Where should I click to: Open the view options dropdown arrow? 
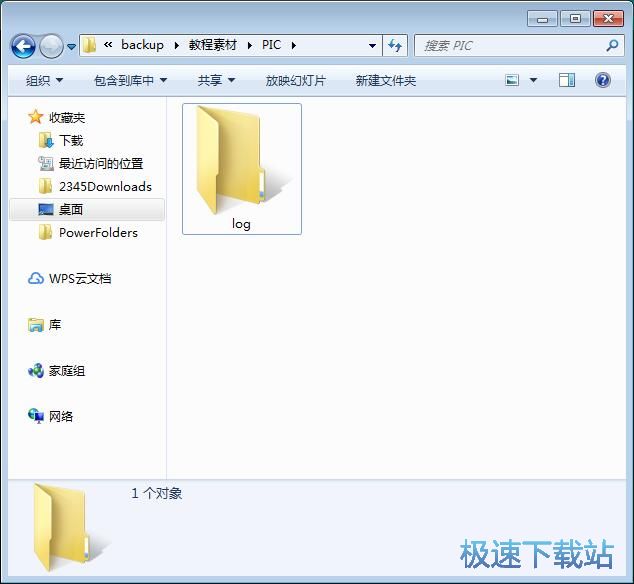(533, 80)
